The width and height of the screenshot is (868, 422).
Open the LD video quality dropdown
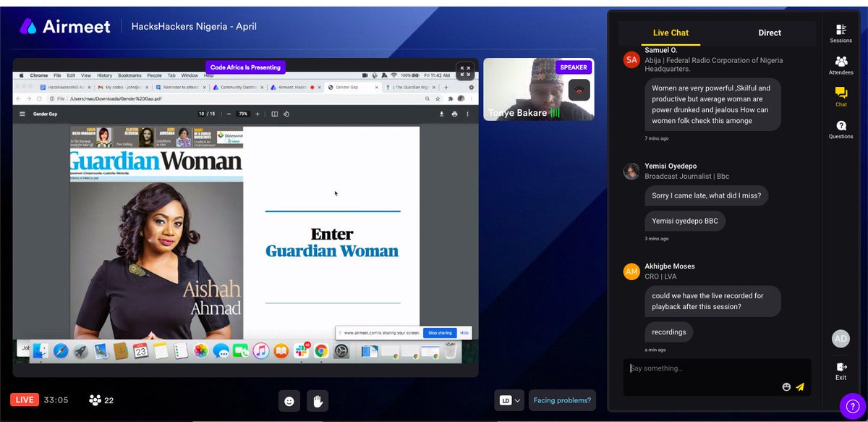509,400
